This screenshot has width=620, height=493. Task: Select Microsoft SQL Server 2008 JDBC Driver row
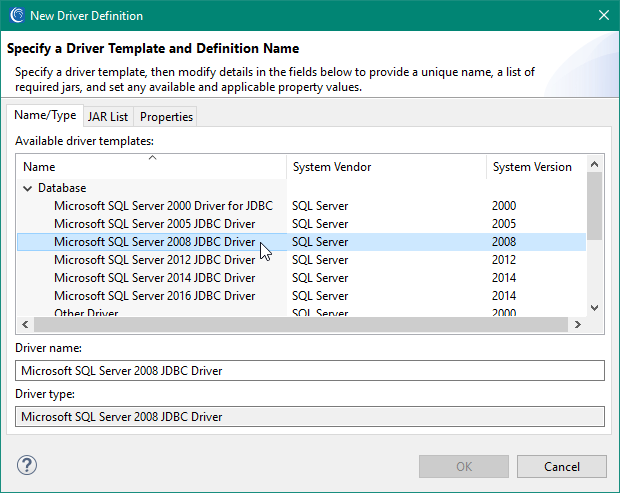coord(301,242)
